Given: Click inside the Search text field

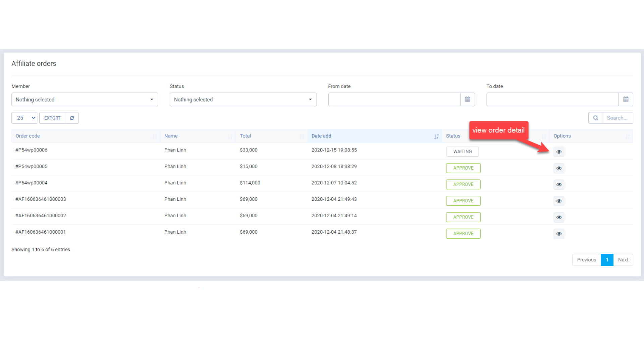Looking at the screenshot, I should pyautogui.click(x=618, y=118).
